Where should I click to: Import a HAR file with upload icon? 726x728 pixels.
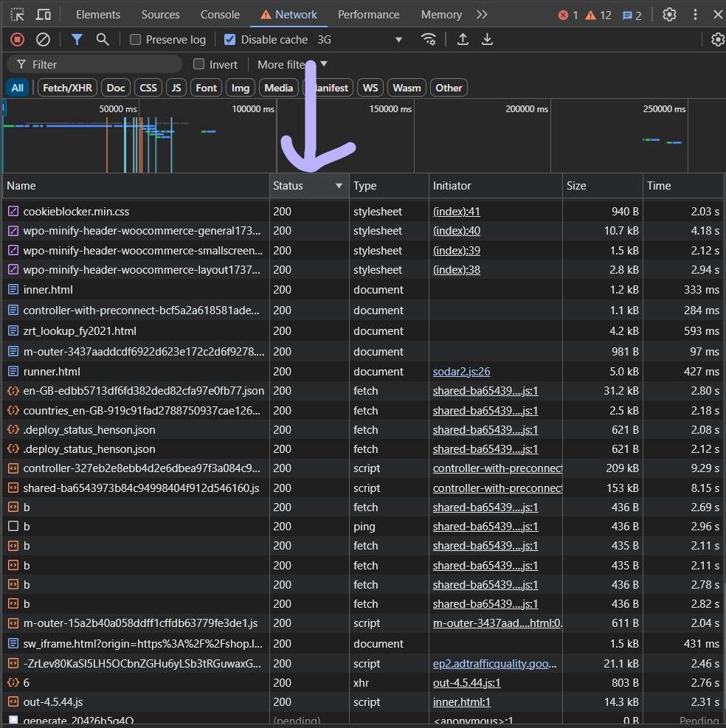pyautogui.click(x=463, y=40)
